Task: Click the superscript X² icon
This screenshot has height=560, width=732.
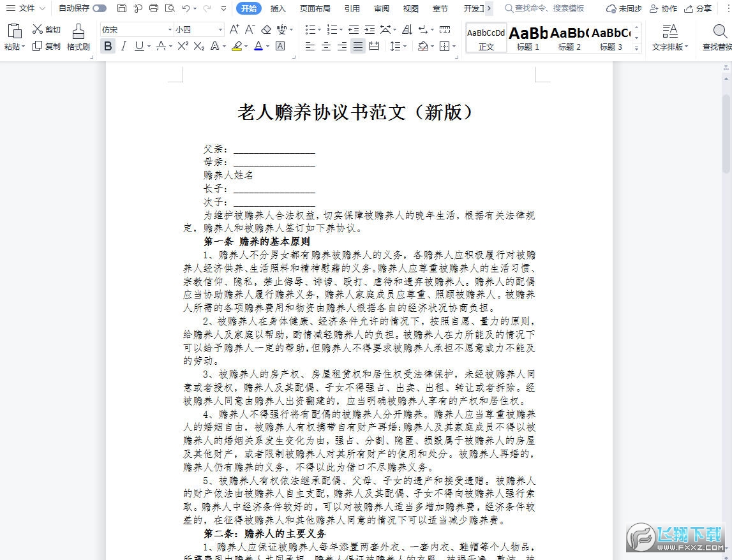Action: (x=183, y=46)
